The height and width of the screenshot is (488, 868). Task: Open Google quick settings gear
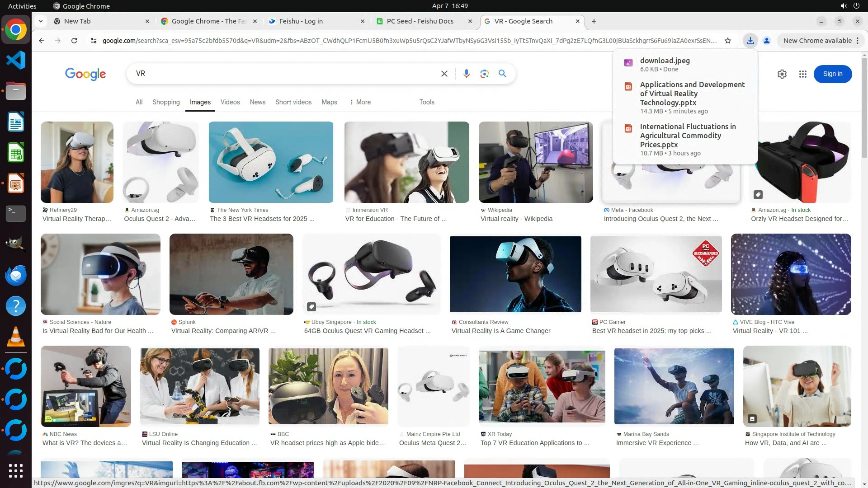[782, 74]
